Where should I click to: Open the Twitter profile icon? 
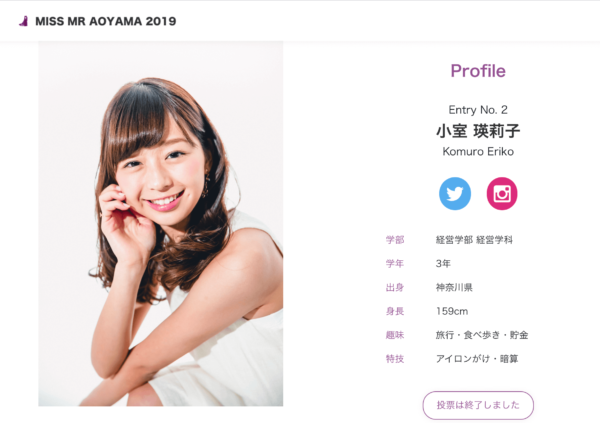pyautogui.click(x=455, y=194)
